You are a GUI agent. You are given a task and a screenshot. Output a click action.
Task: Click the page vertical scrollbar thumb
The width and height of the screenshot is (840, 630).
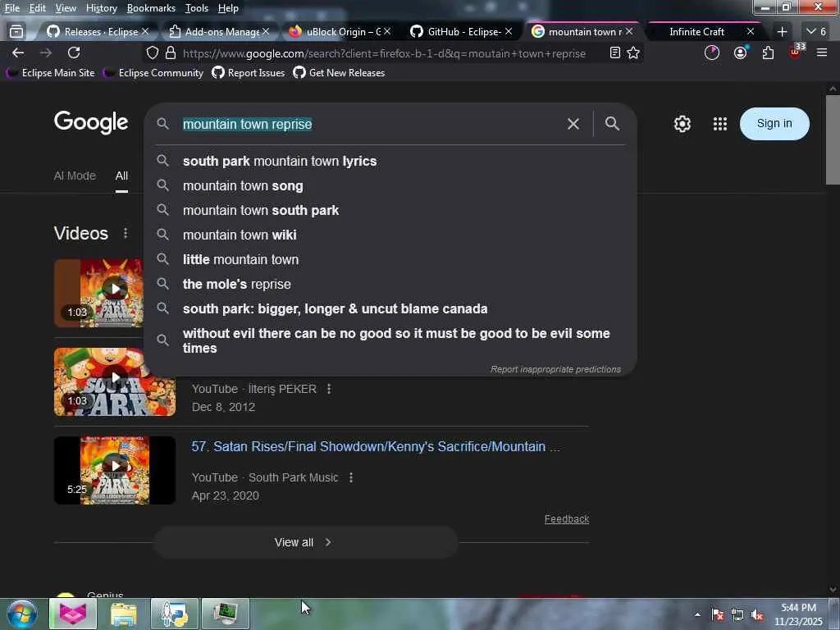[833, 139]
